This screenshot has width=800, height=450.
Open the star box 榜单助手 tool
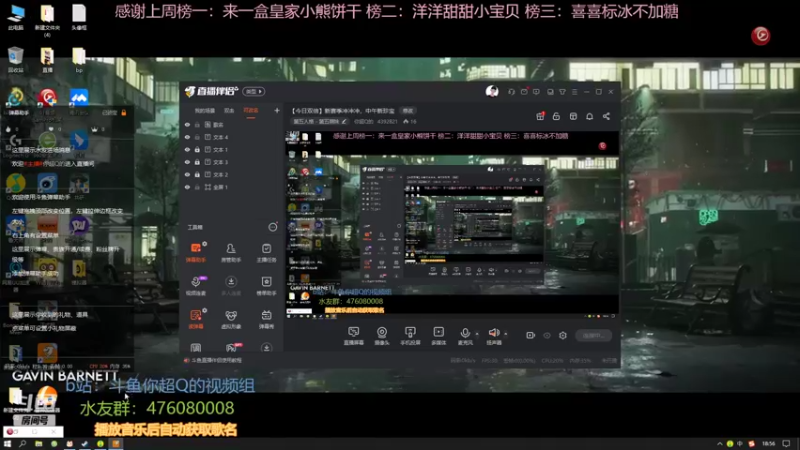266,285
